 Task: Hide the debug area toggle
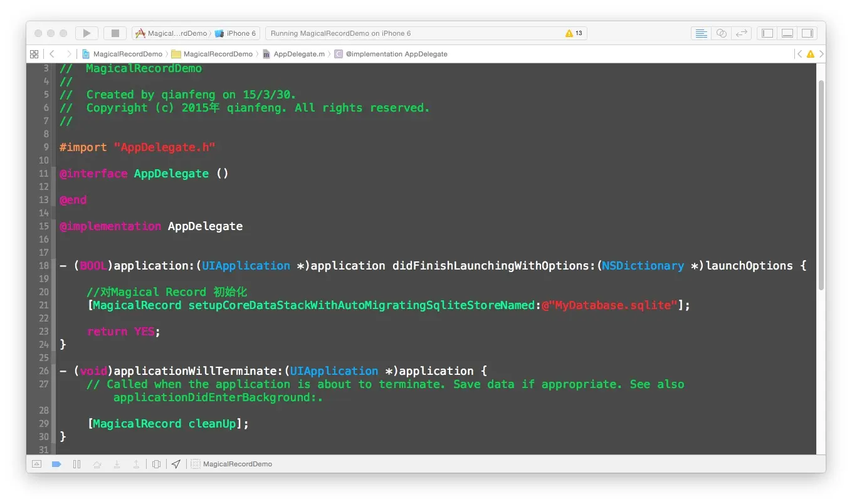click(36, 464)
